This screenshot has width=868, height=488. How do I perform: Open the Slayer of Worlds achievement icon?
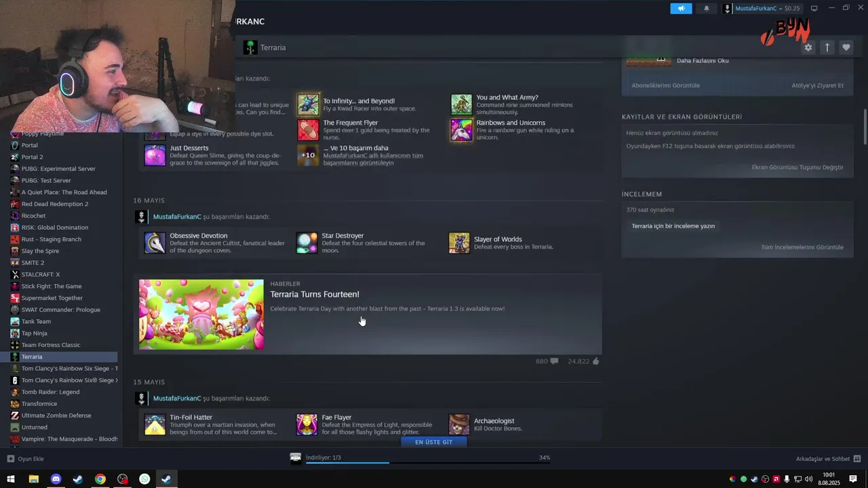(x=459, y=243)
